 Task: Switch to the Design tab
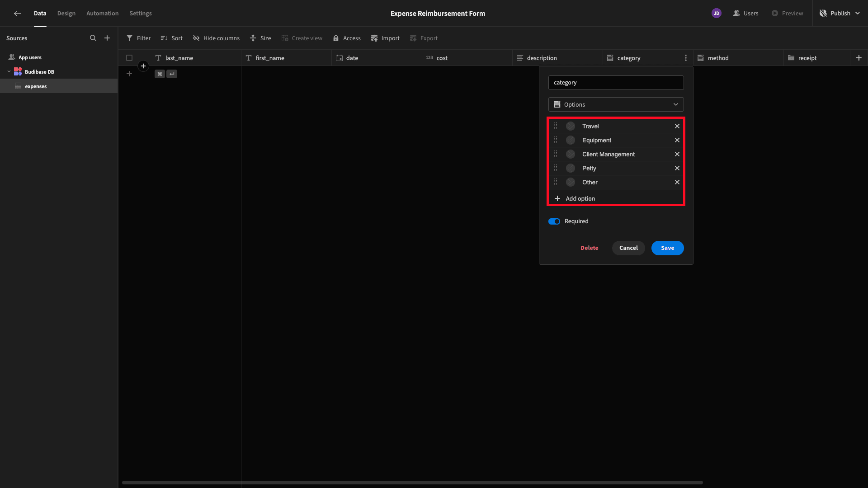click(x=66, y=13)
